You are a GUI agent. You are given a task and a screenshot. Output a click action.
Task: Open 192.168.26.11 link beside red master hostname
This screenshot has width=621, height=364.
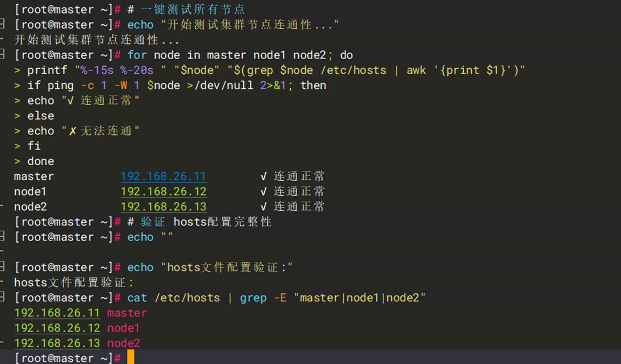point(57,313)
